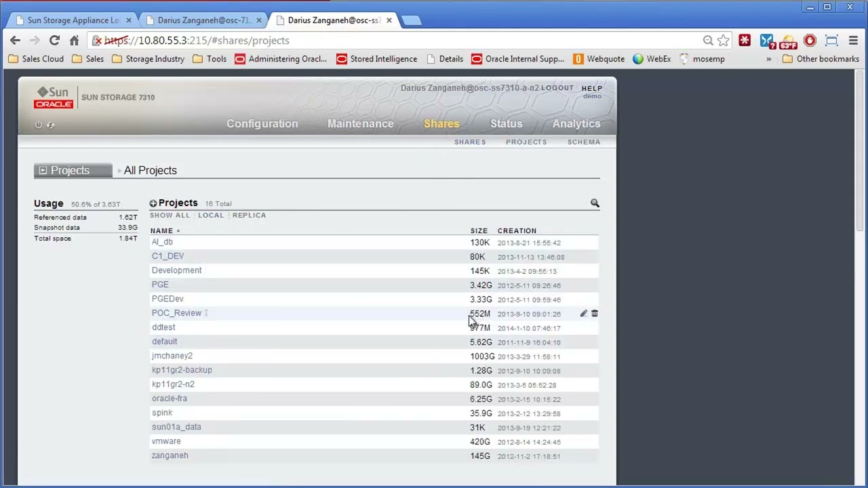868x488 pixels.
Task: Click the screen capture extension icon
Action: tap(831, 41)
